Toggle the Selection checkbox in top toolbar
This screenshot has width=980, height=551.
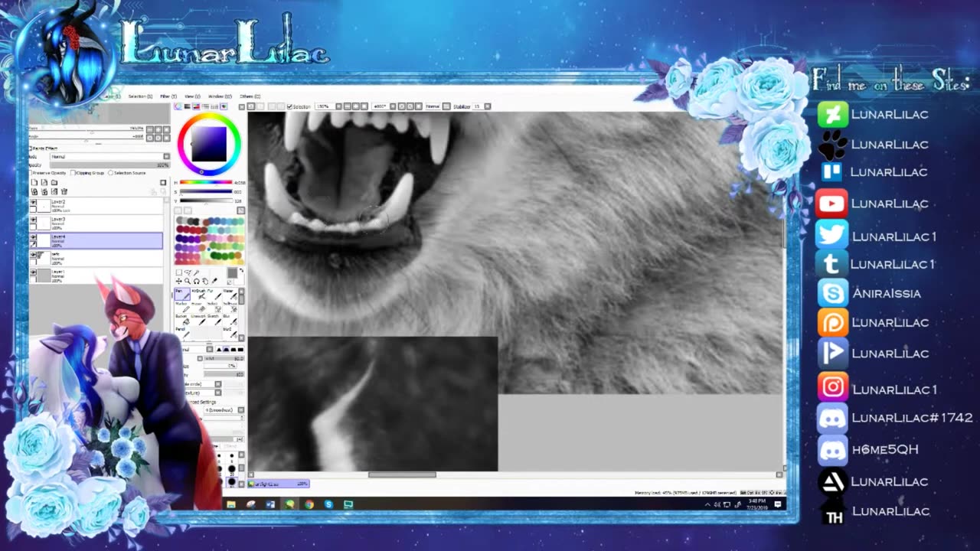289,106
